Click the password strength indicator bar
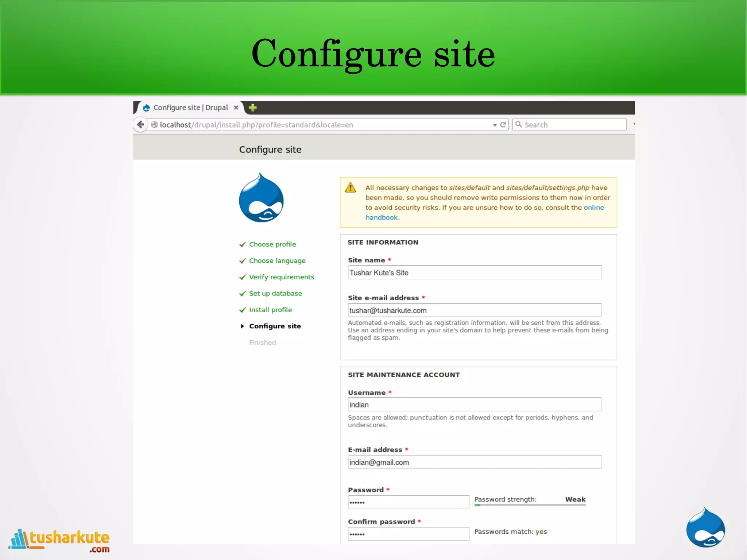The width and height of the screenshot is (747, 560). tap(530, 505)
